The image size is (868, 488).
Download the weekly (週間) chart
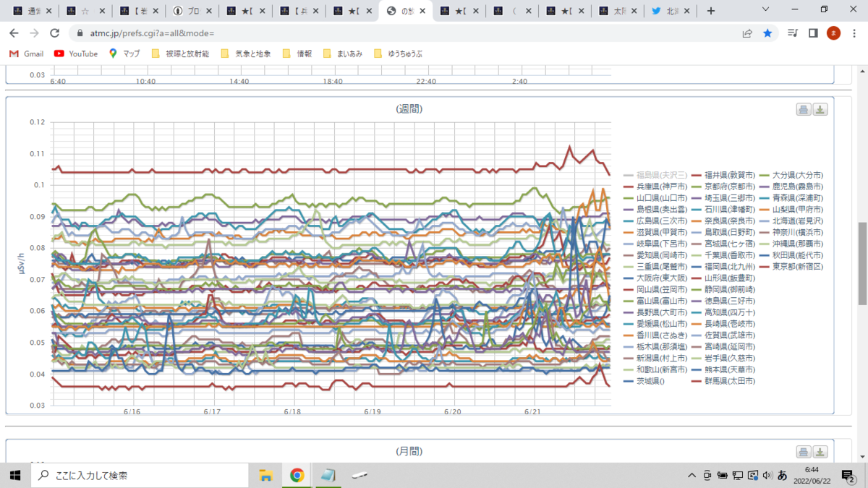[820, 110]
